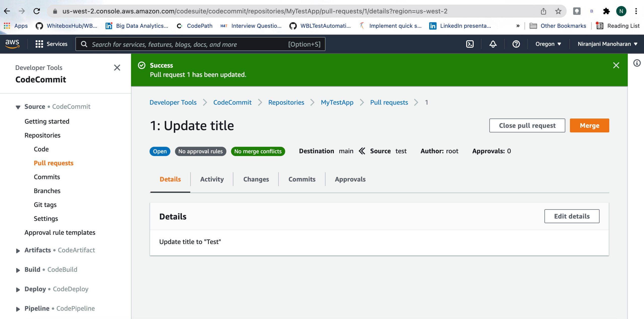The height and width of the screenshot is (319, 644).
Task: Go to Pull requests breadcrumb
Action: [x=389, y=102]
